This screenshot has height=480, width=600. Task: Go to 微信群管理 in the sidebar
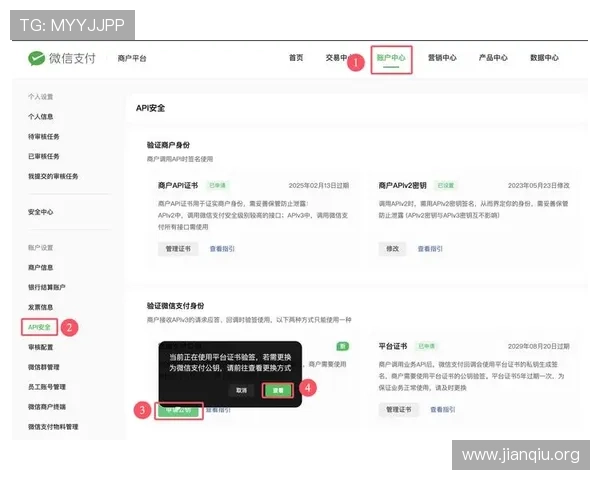click(44, 367)
